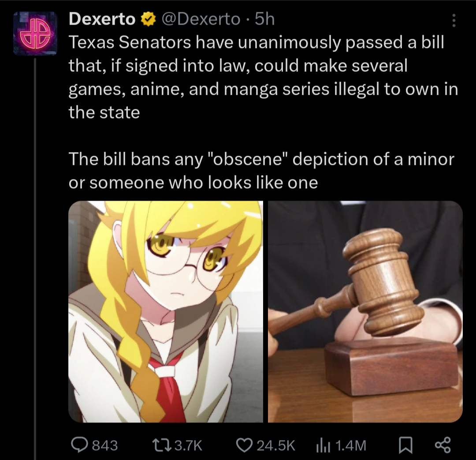View analytics via the bar chart icon
Screen dimensions: 476x460
pos(323,446)
